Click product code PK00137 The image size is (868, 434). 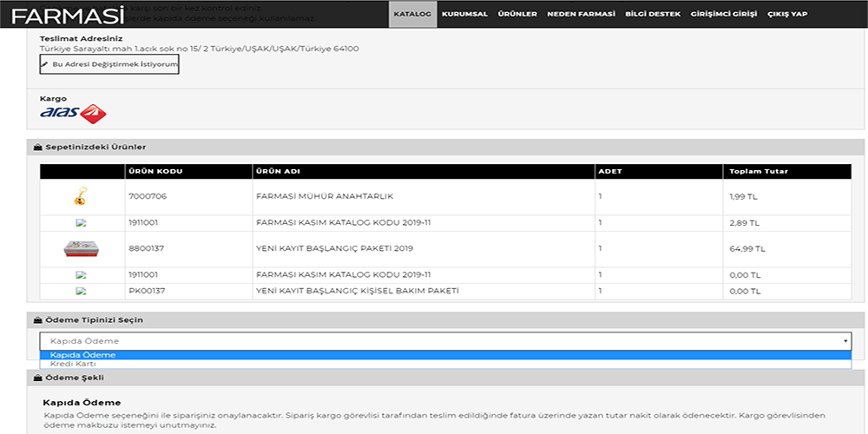click(x=147, y=291)
